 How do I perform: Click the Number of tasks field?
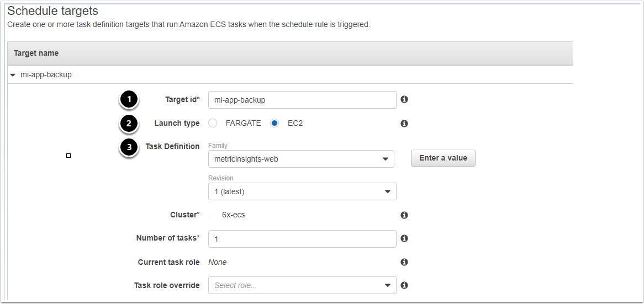tap(302, 238)
